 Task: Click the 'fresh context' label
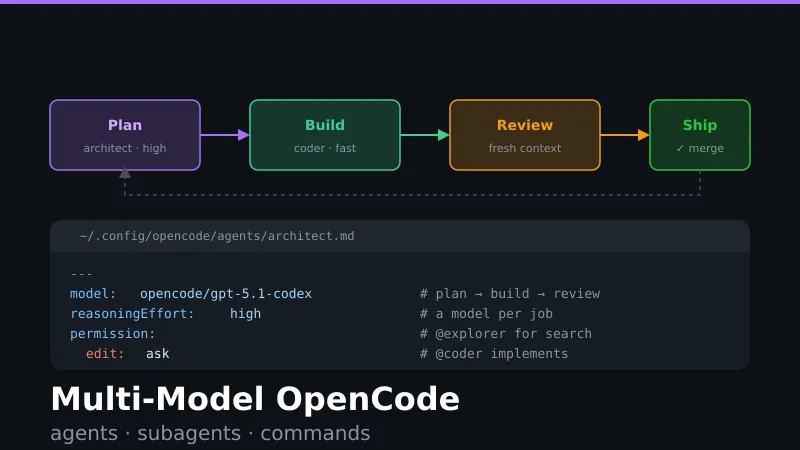click(525, 148)
